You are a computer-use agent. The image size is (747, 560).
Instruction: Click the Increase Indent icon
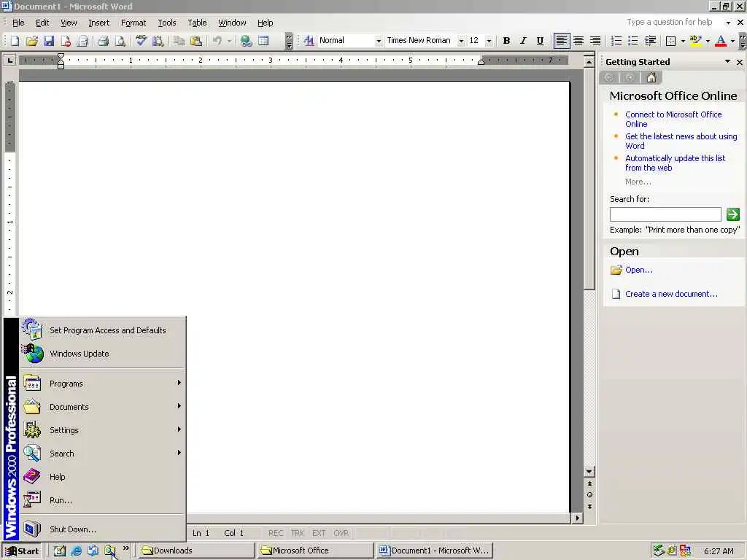tap(650, 41)
